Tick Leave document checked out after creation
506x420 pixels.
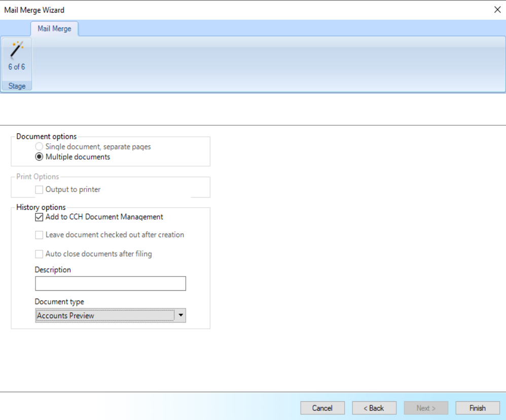click(x=39, y=235)
